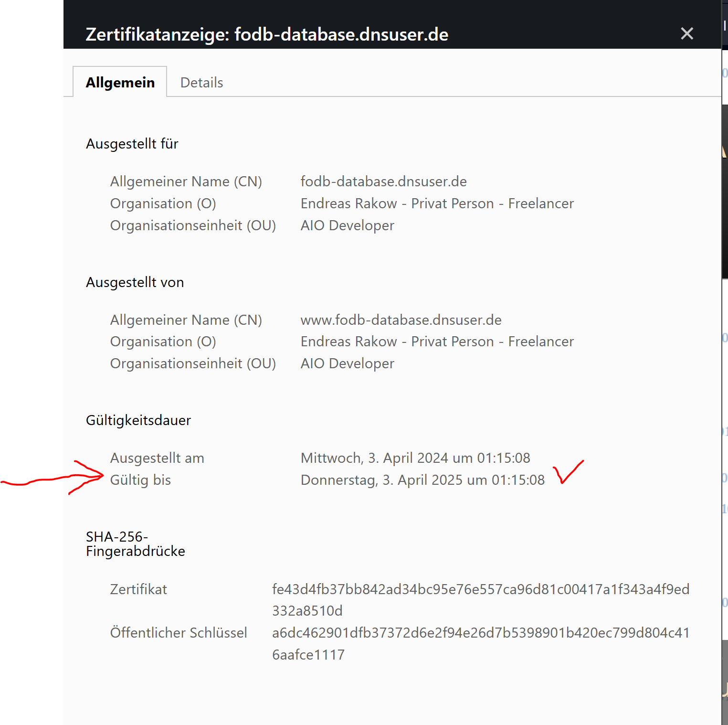Click the SHA-256-Fingerabdrücke heading
The height and width of the screenshot is (725, 728).
coord(135,544)
